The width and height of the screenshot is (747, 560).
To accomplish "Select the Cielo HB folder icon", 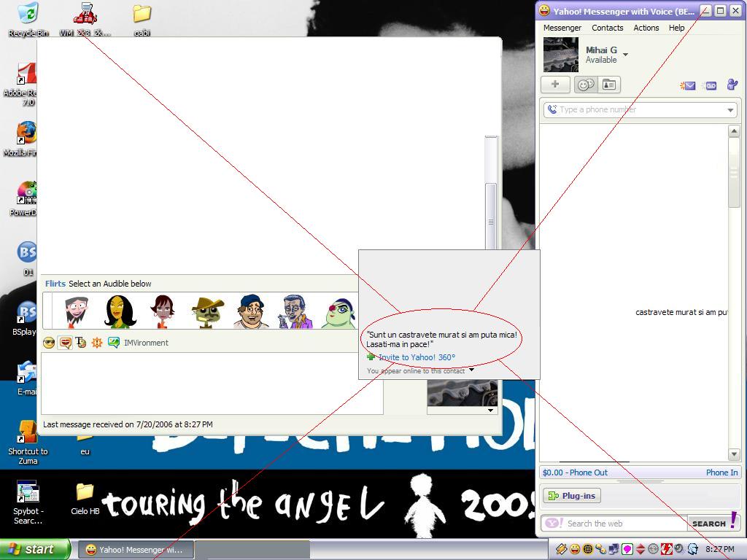I will [x=85, y=499].
